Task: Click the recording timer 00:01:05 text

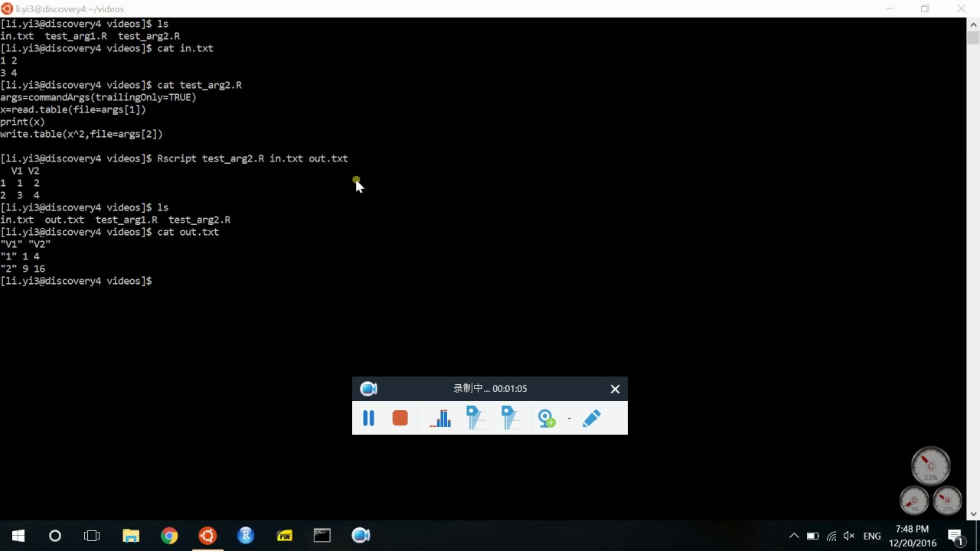Action: 509,389
